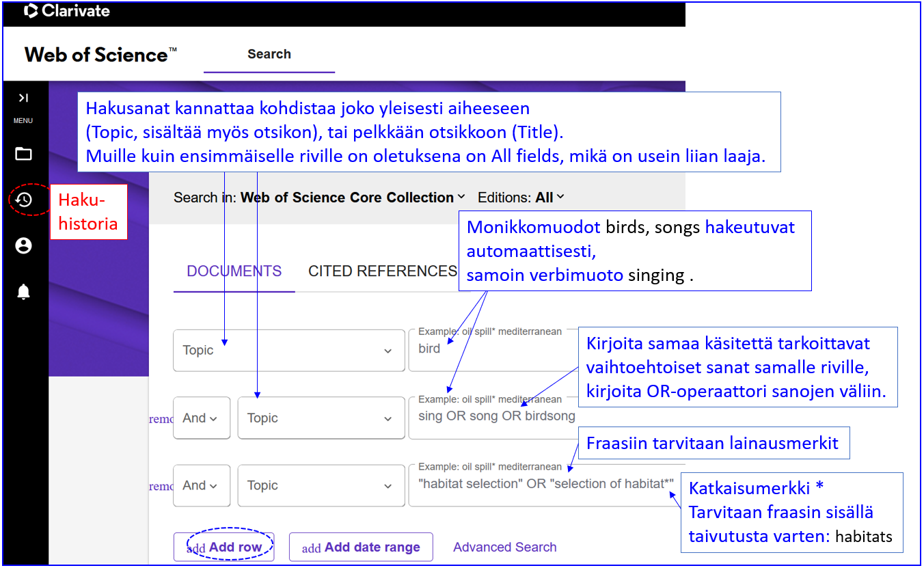
Task: Click the search field containing bird
Action: (493, 351)
